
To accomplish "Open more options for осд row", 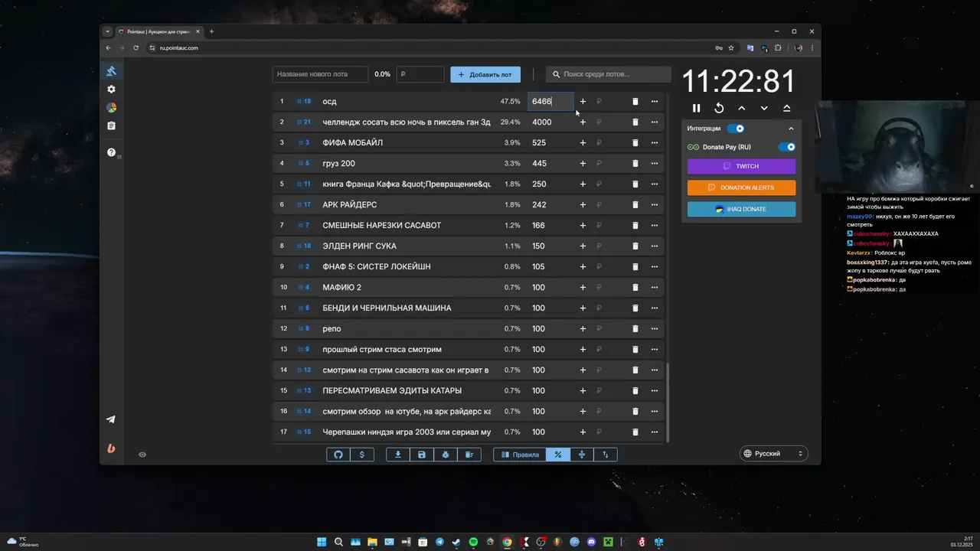I will tap(655, 101).
